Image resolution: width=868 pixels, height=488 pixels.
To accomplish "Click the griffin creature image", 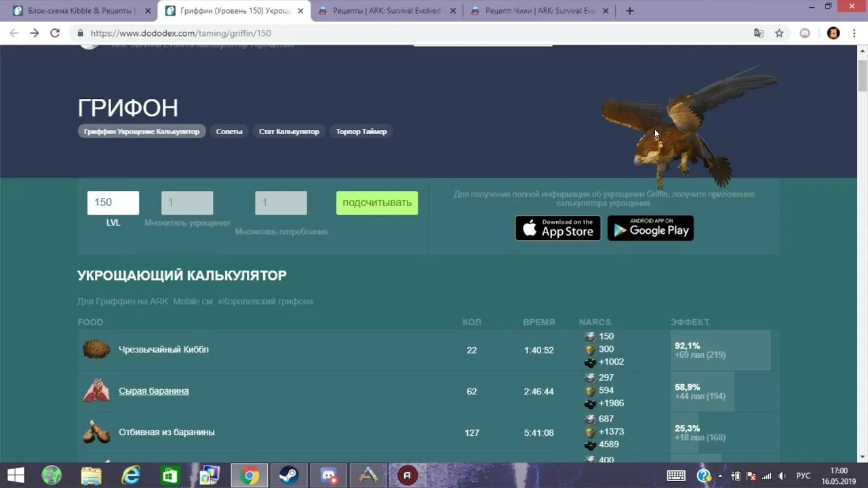I will pyautogui.click(x=688, y=129).
